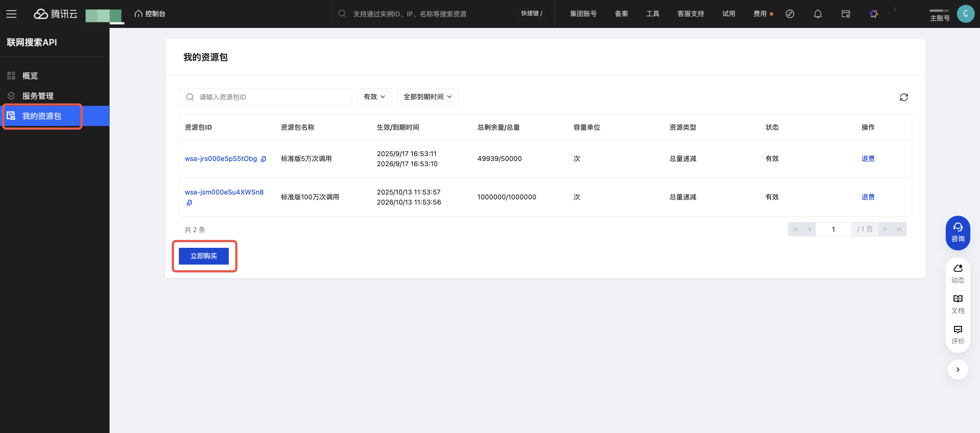Viewport: 980px width, 433px height.
Task: Open the blue 咨询 support bubble
Action: pyautogui.click(x=958, y=233)
